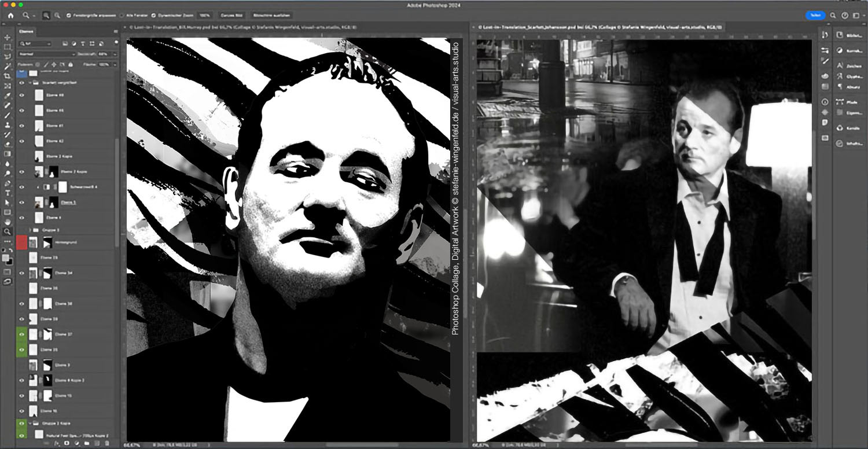This screenshot has width=868, height=449.
Task: Hide the 'Ebene 4' layer
Action: 22,218
